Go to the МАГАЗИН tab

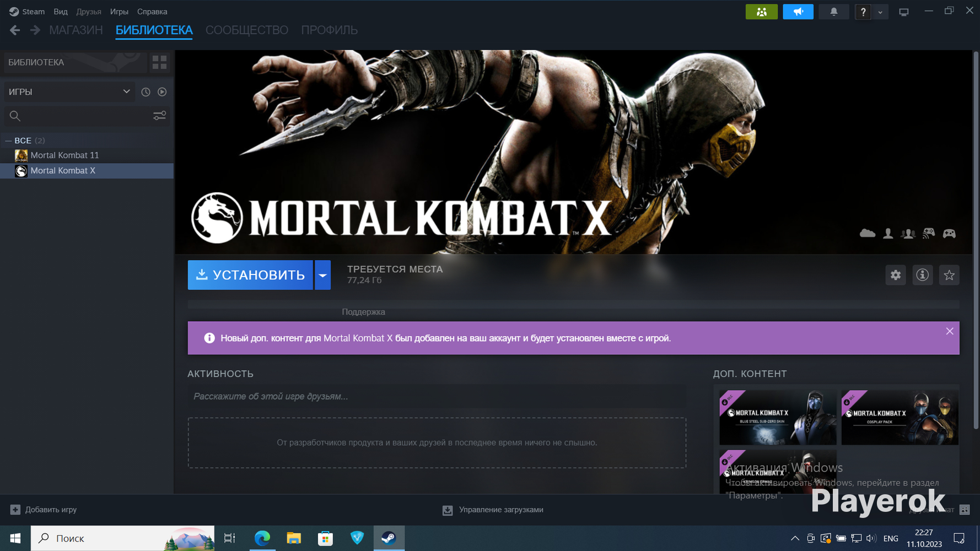(76, 30)
